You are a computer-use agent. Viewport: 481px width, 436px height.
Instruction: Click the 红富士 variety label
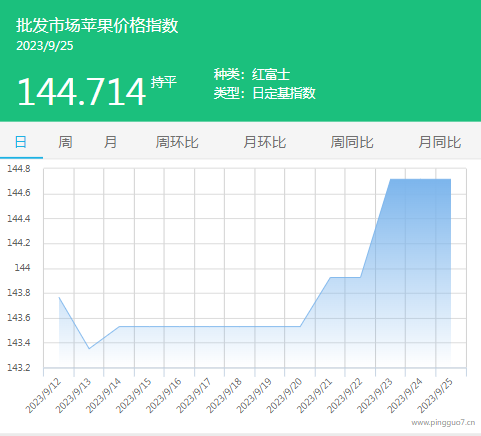[x=271, y=74]
